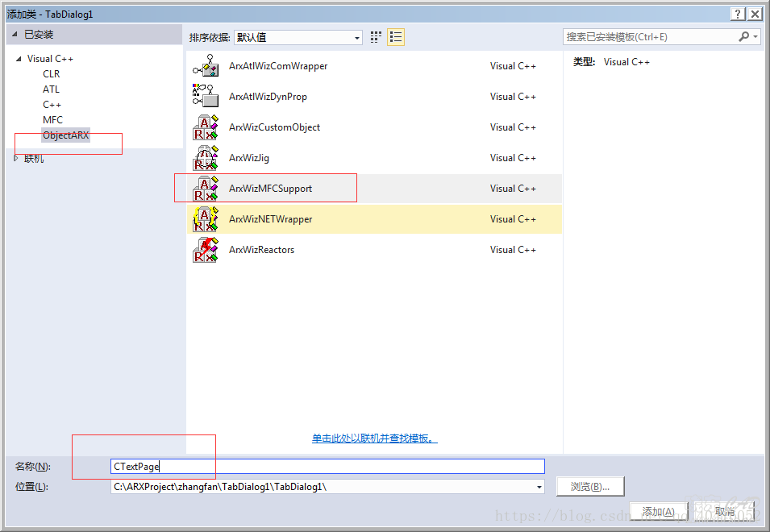Click the ArxWizNETWrapper name text
The width and height of the screenshot is (770, 532).
(x=271, y=219)
